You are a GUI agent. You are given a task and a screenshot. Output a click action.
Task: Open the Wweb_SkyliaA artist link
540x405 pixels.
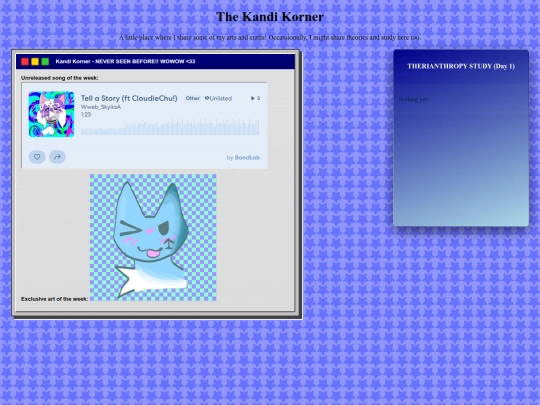[101, 107]
